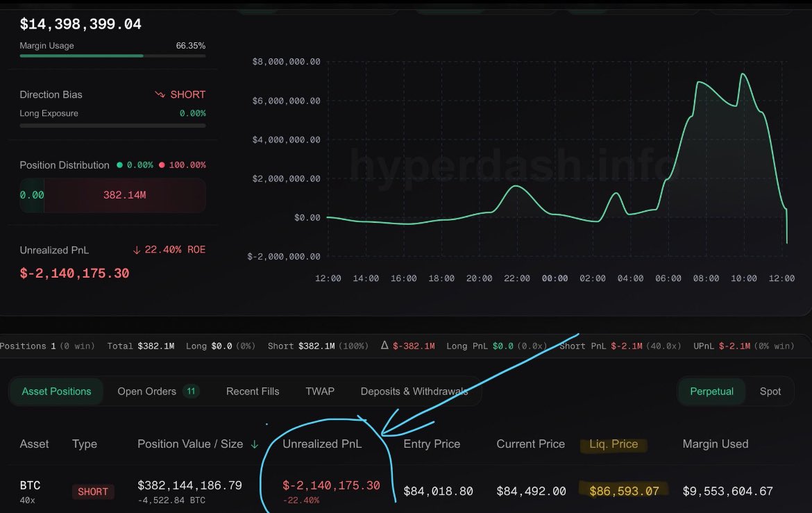The image size is (812, 513).
Task: Click the BTC asset name in the positions table
Action: (x=31, y=485)
